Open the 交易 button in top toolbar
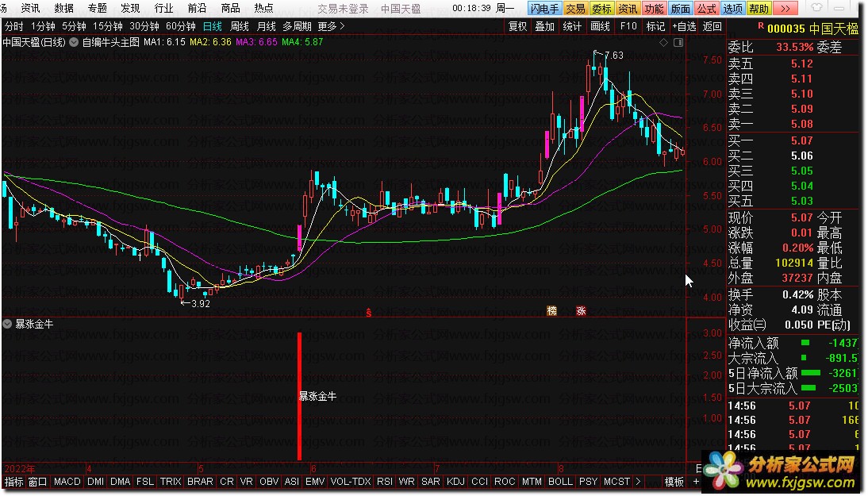The height and width of the screenshot is (496, 868). (575, 8)
